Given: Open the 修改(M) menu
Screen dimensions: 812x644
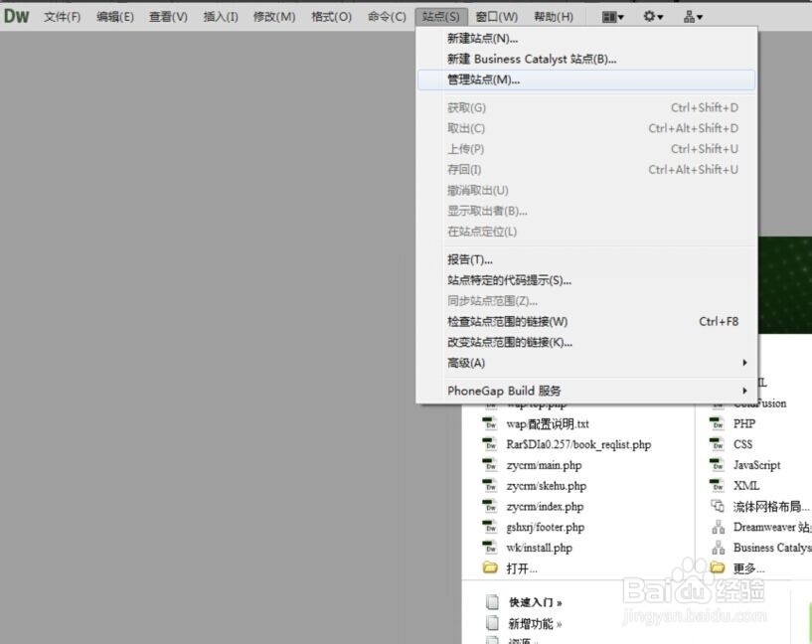Looking at the screenshot, I should [x=274, y=17].
